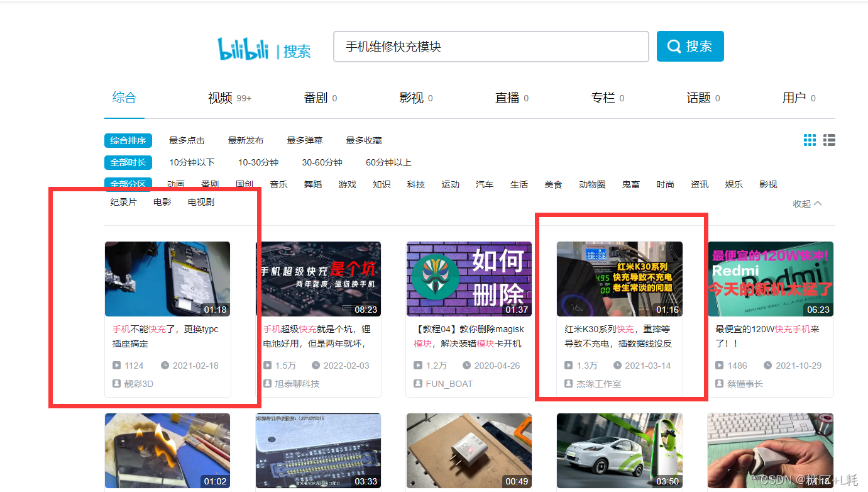This screenshot has width=868, height=492.
Task: Open the 综合 tab
Action: click(x=124, y=98)
